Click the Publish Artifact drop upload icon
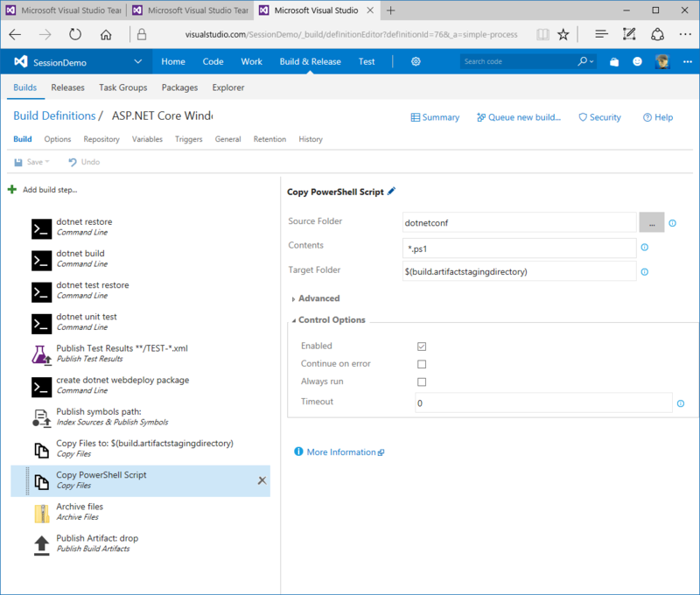The image size is (700, 595). tap(41, 545)
